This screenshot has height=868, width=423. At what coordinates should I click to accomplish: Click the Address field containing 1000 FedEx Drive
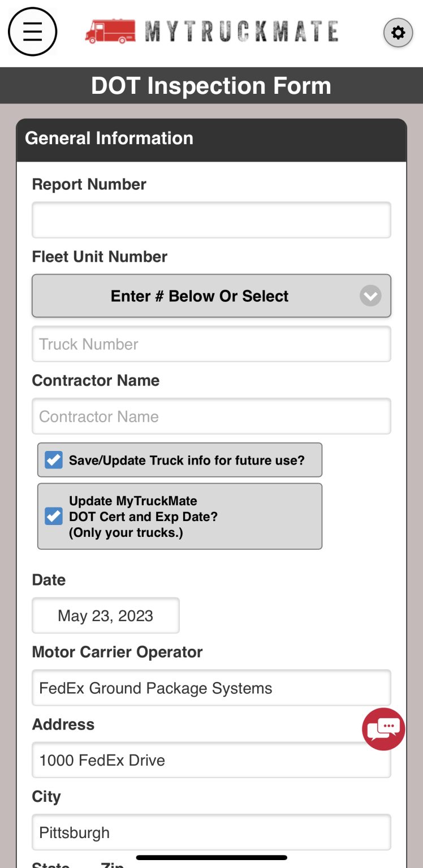[x=212, y=760]
